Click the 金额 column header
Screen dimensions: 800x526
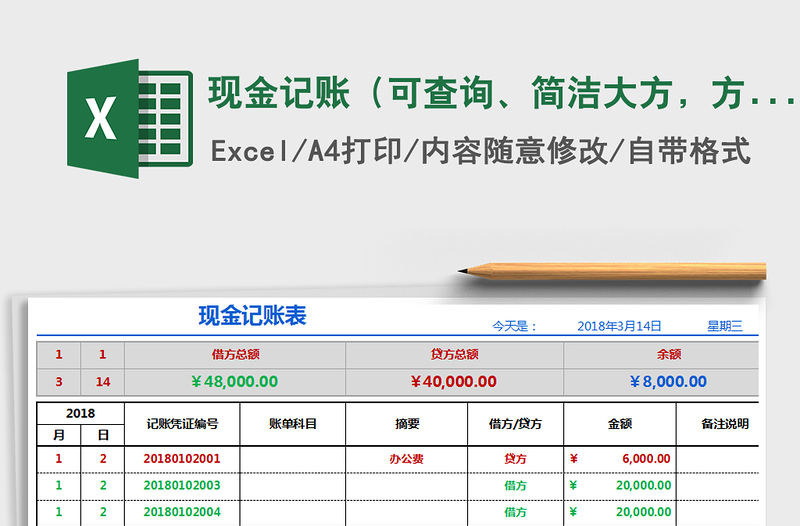620,424
